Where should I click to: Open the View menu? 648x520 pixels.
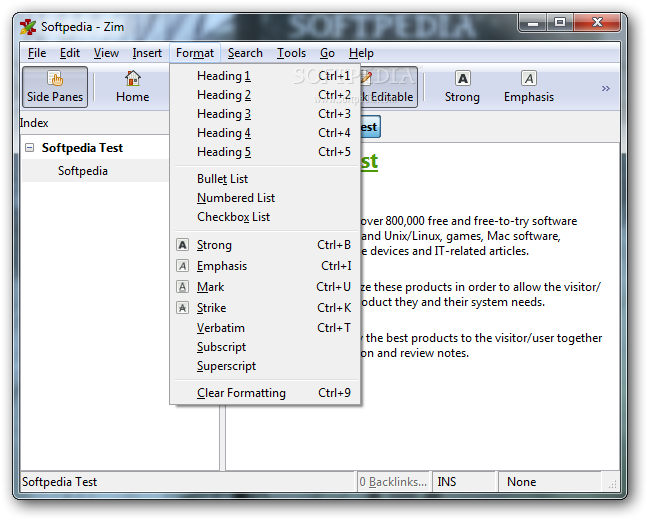[106, 53]
